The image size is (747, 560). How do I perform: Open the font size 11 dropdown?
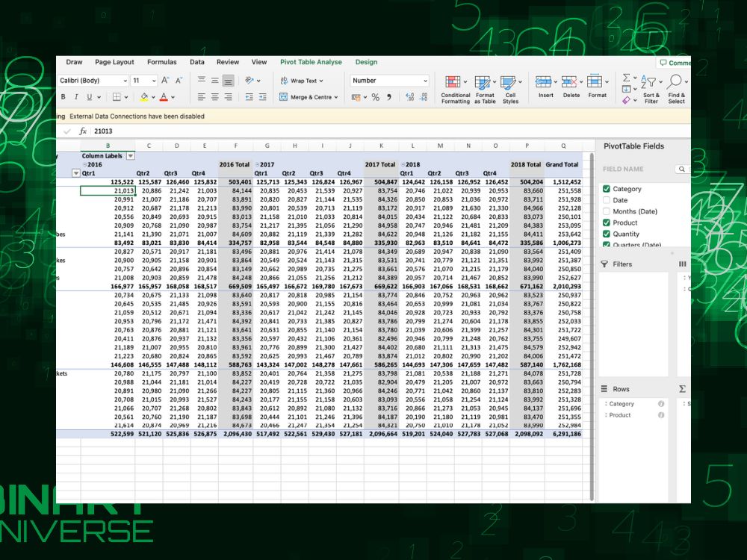pyautogui.click(x=153, y=81)
